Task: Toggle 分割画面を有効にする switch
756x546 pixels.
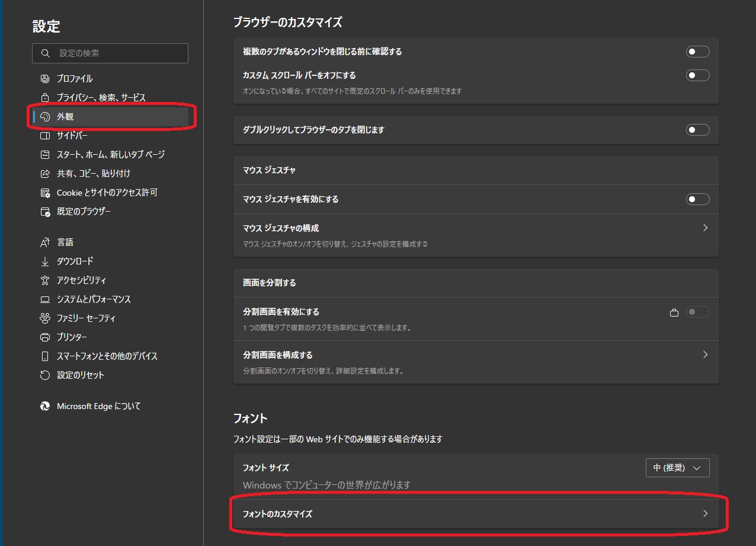Action: click(697, 312)
